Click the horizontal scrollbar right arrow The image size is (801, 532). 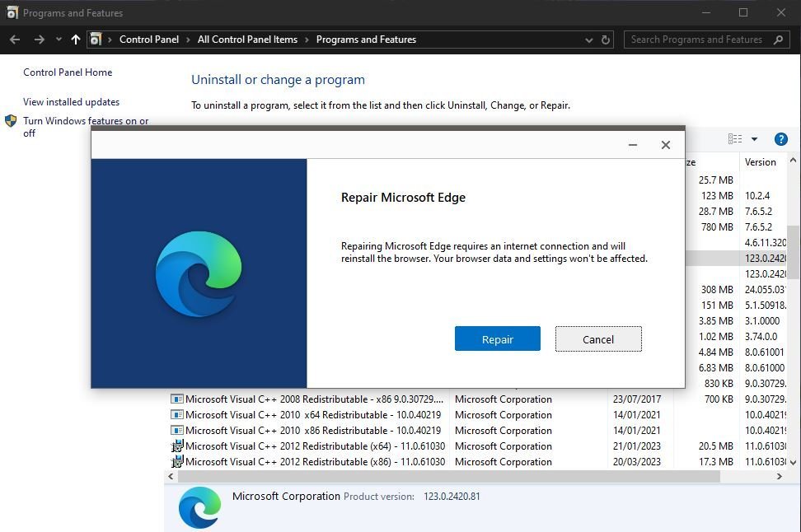(x=779, y=476)
